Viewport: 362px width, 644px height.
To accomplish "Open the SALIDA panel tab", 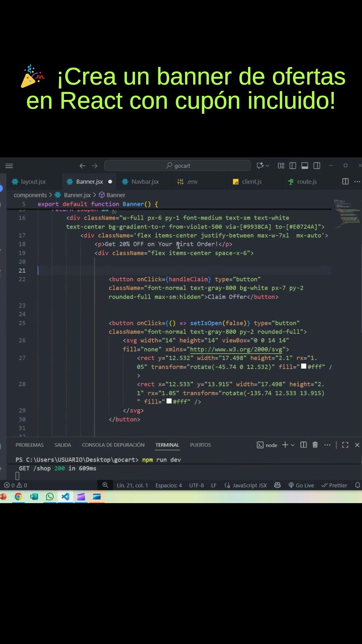I will point(63,445).
